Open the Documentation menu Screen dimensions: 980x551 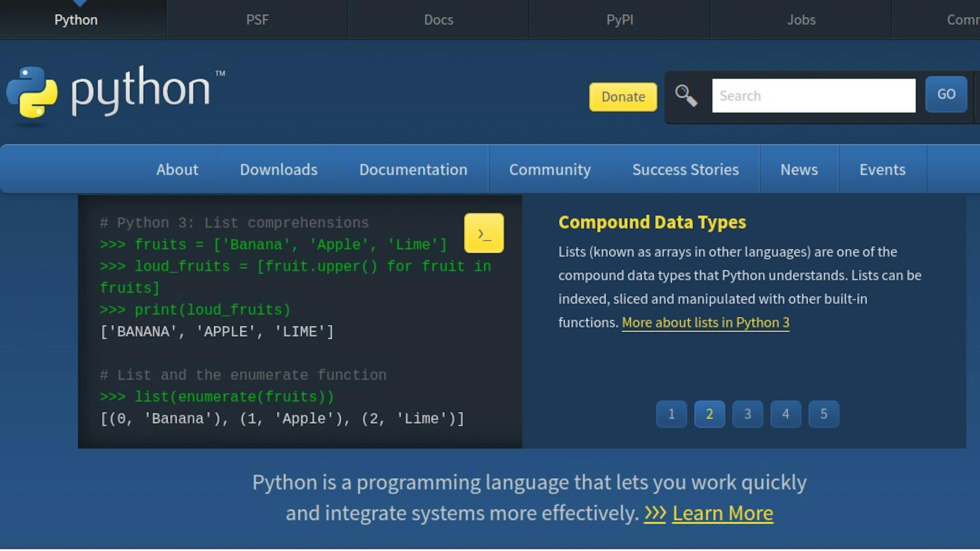413,170
